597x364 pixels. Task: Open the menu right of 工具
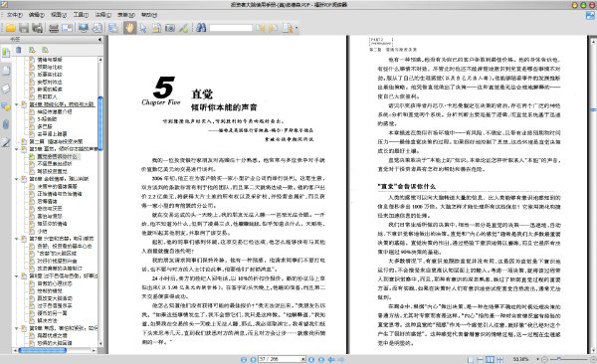pos(102,15)
